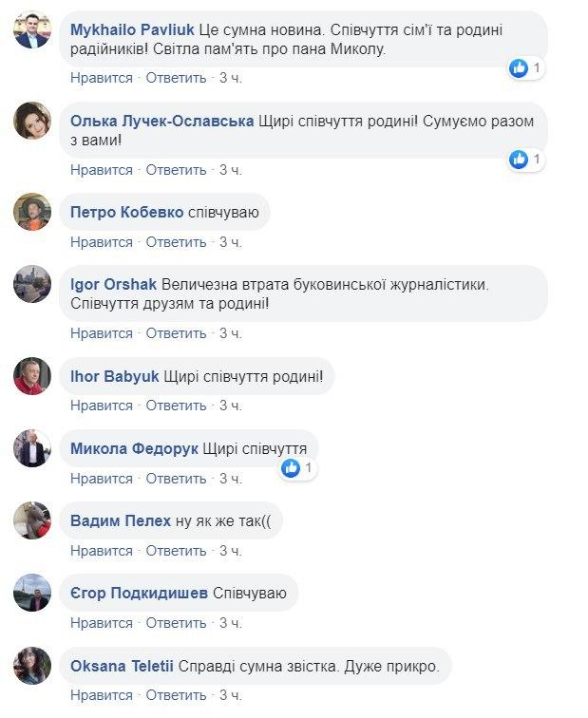Like Mykhailo Pavliuk's comment via Нравится

tap(102, 78)
